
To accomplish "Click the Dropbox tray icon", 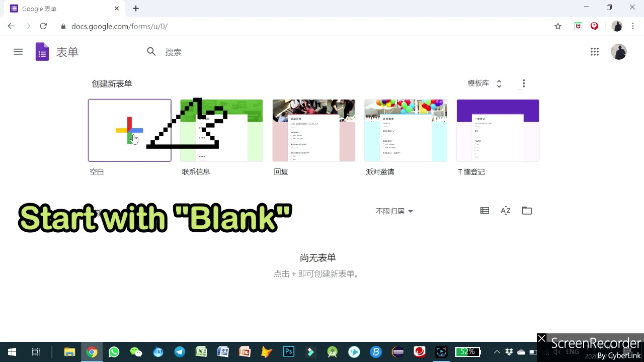I will click(509, 352).
